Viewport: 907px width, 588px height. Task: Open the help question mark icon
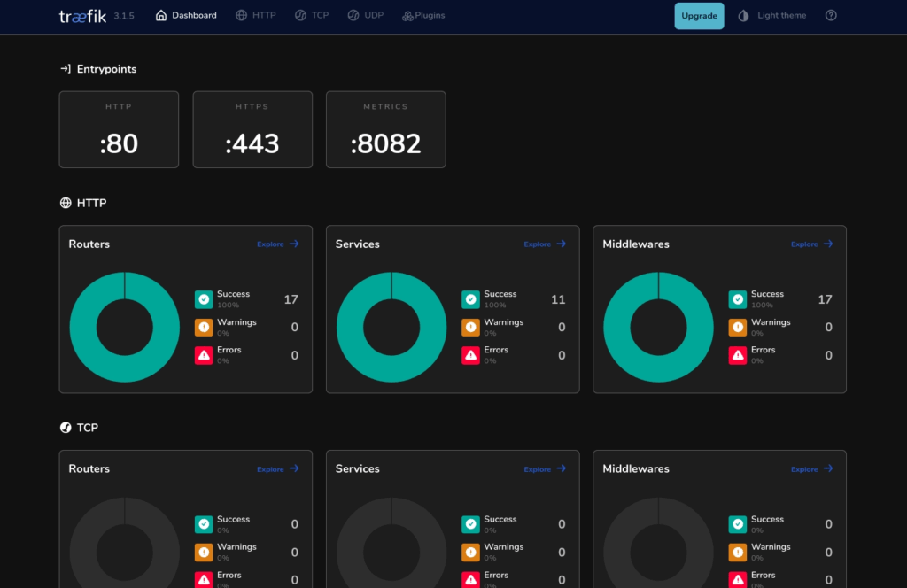click(831, 15)
